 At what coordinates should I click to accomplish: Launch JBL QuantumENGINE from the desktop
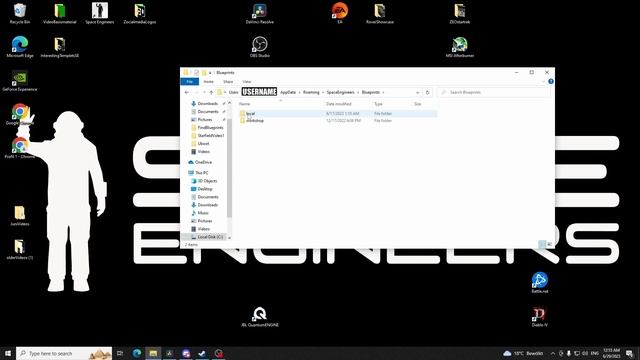(260, 316)
